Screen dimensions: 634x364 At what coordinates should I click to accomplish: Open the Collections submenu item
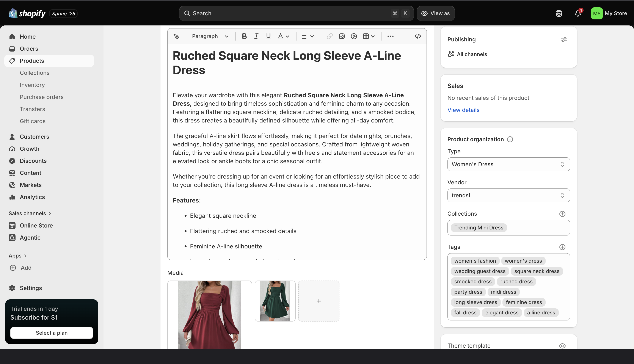35,73
